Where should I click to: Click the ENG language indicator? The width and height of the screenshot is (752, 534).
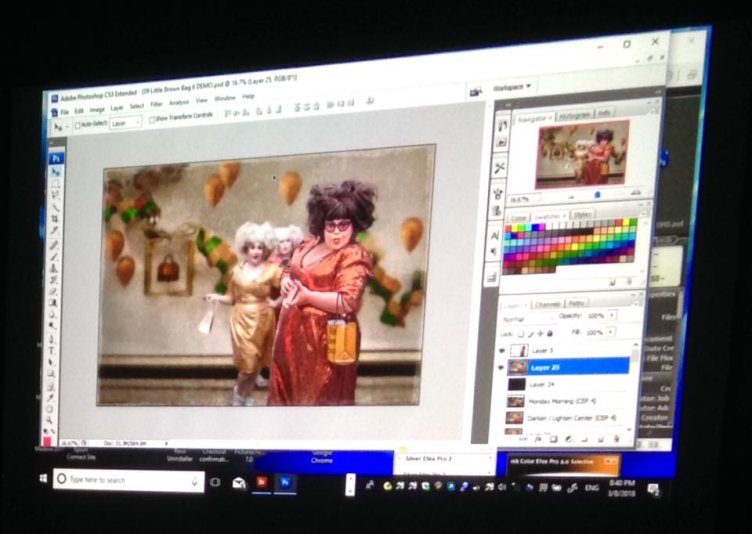point(592,487)
